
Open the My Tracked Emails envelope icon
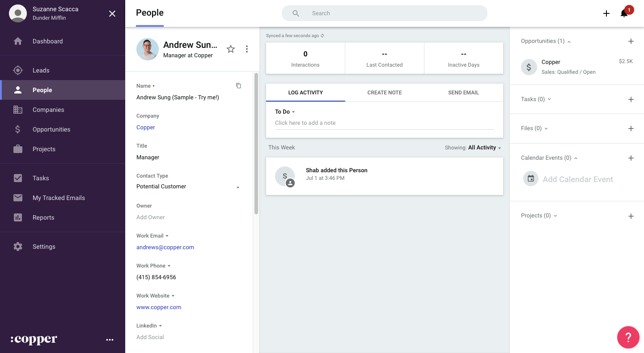coord(18,198)
